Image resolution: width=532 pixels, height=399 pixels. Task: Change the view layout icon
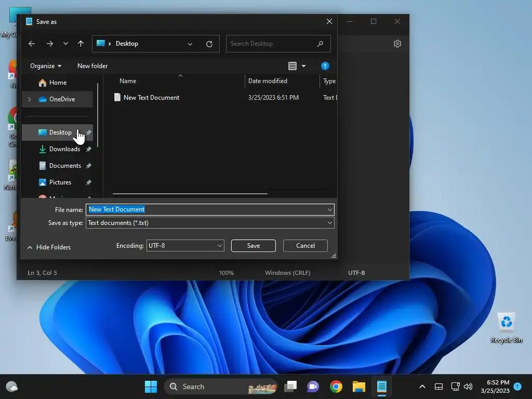point(292,66)
